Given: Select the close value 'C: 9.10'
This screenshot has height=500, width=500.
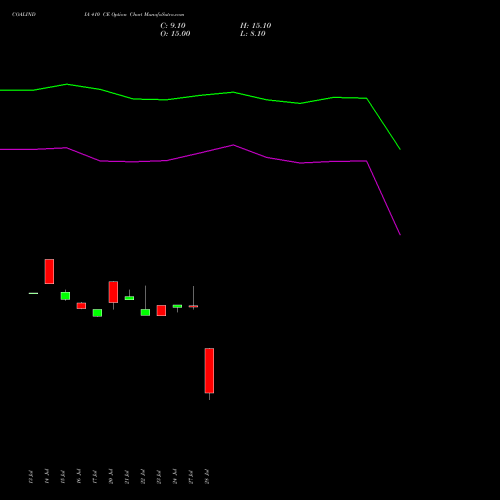Looking at the screenshot, I should [173, 26].
